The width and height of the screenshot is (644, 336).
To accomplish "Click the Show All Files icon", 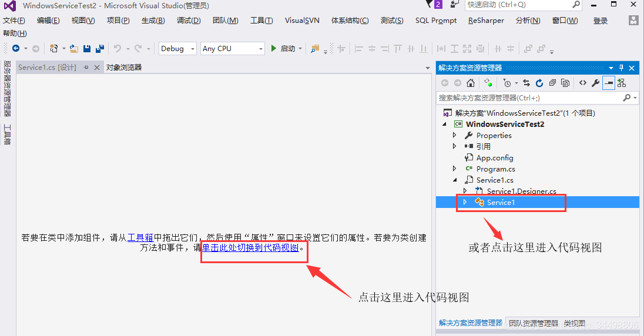I will [x=565, y=83].
